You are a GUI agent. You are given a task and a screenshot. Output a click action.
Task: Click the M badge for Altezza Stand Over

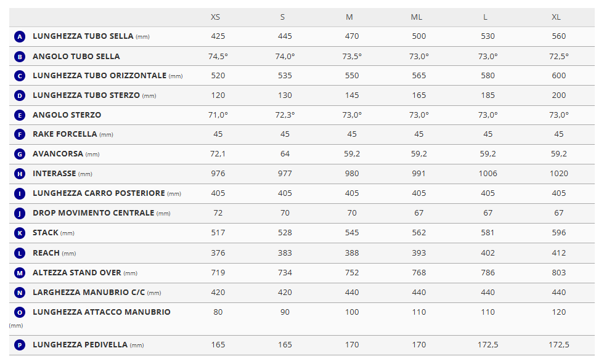pyautogui.click(x=20, y=273)
